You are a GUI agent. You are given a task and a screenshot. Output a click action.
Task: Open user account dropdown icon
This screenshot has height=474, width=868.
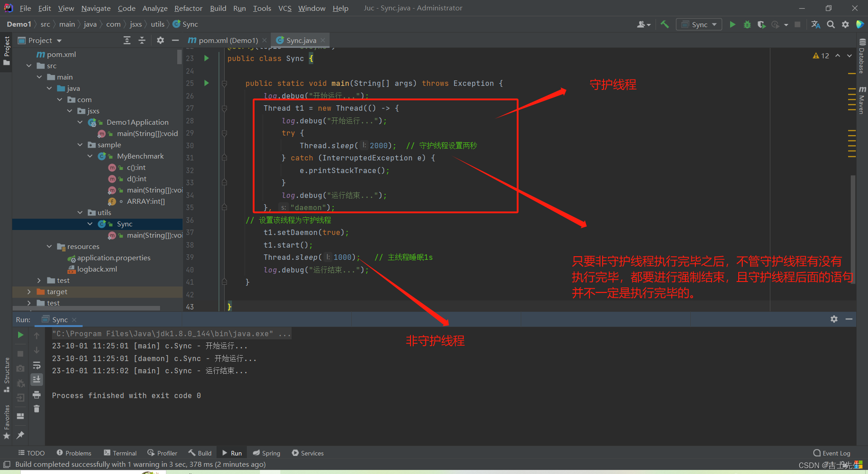(643, 24)
